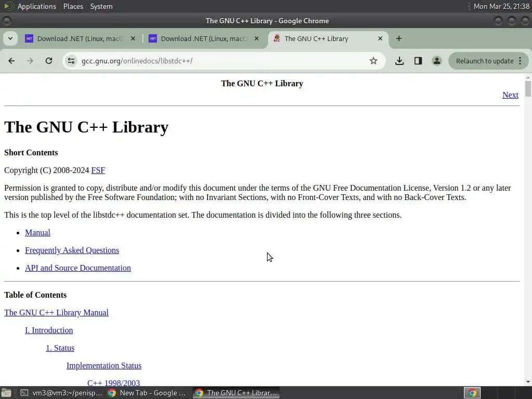Click the vertical scrollbar thumb
Screen dimensions: 532x399
(x=528, y=89)
